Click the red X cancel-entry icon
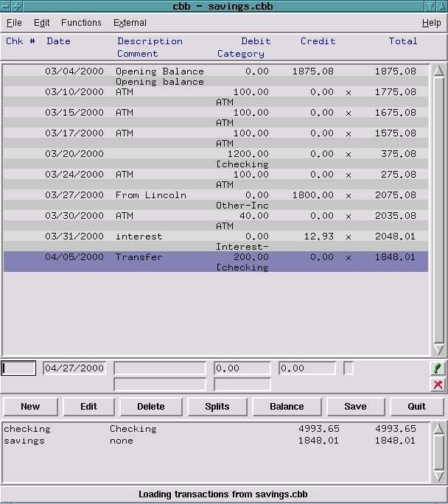The image size is (448, 504). [438, 385]
